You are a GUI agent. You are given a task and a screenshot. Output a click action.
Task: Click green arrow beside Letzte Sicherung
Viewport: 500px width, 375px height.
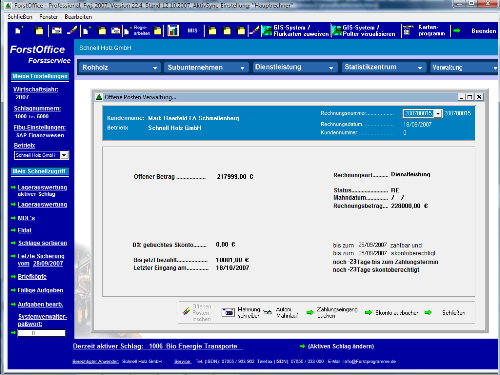[x=13, y=256]
